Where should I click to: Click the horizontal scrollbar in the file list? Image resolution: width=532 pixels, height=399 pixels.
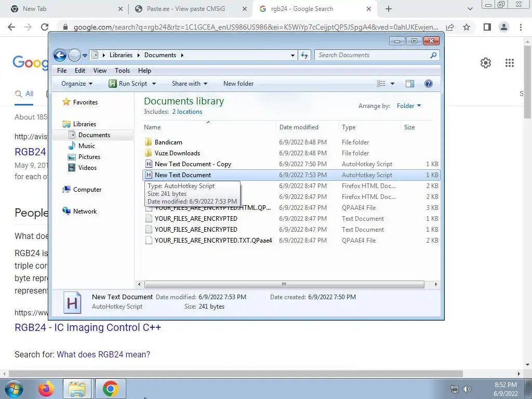(284, 284)
